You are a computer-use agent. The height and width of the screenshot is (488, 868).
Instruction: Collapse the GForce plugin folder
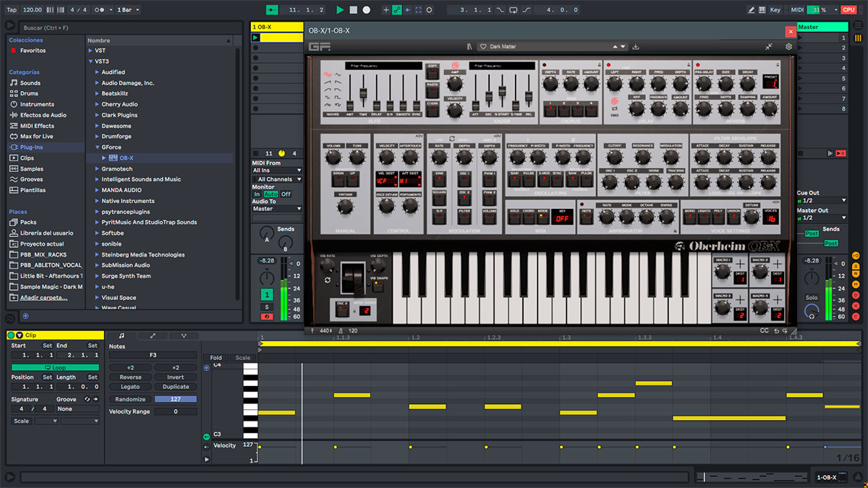pos(98,147)
